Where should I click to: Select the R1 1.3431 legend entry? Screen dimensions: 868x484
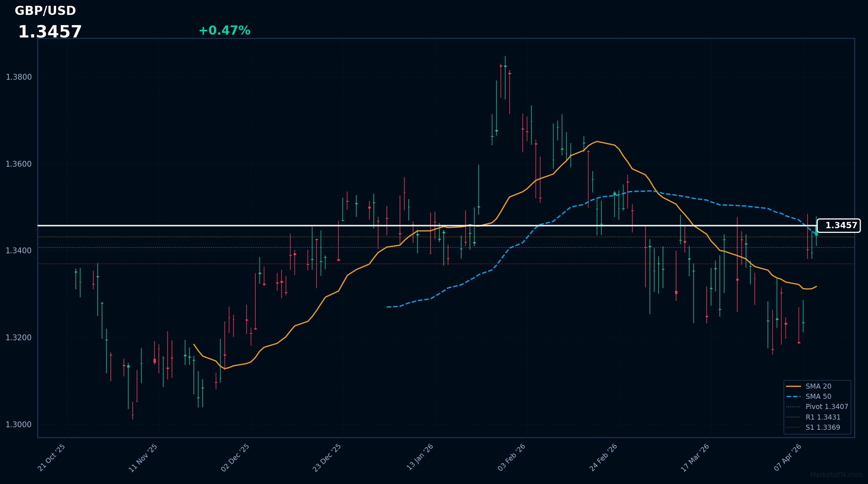pos(813,417)
